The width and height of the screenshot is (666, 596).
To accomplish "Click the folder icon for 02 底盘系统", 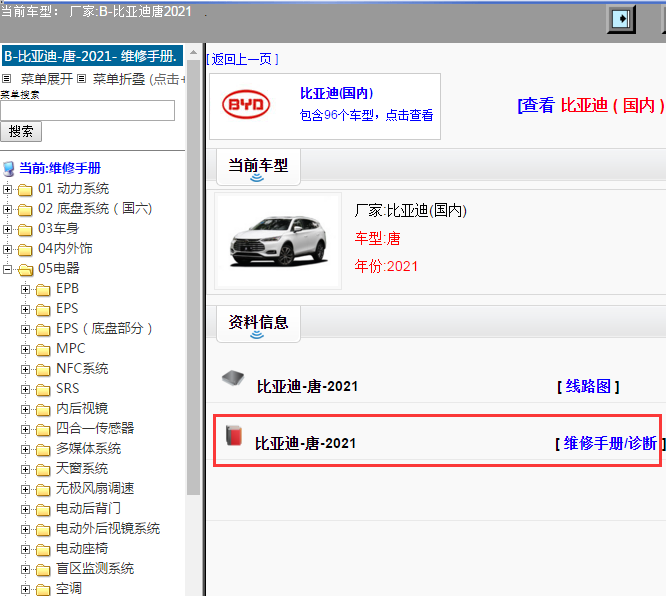I will coord(25,209).
